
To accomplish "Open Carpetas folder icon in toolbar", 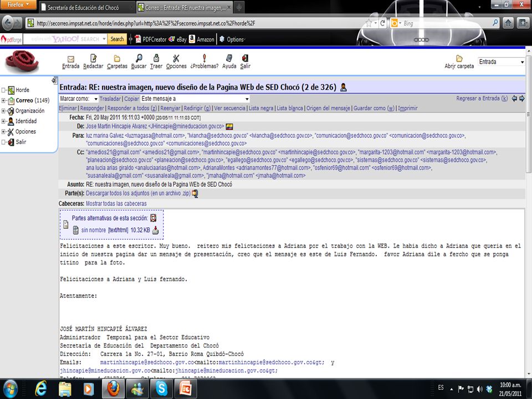I will (117, 58).
